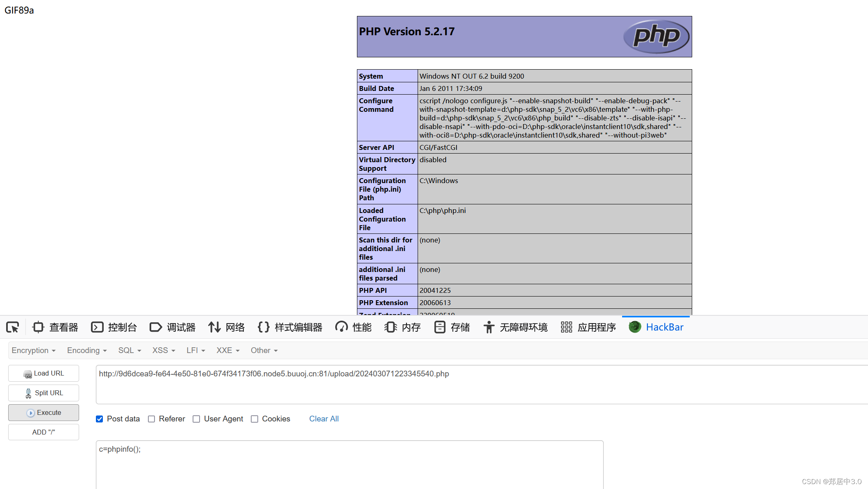Click the CGI/FastCGI Server API value
This screenshot has height=489, width=868.
pos(439,147)
